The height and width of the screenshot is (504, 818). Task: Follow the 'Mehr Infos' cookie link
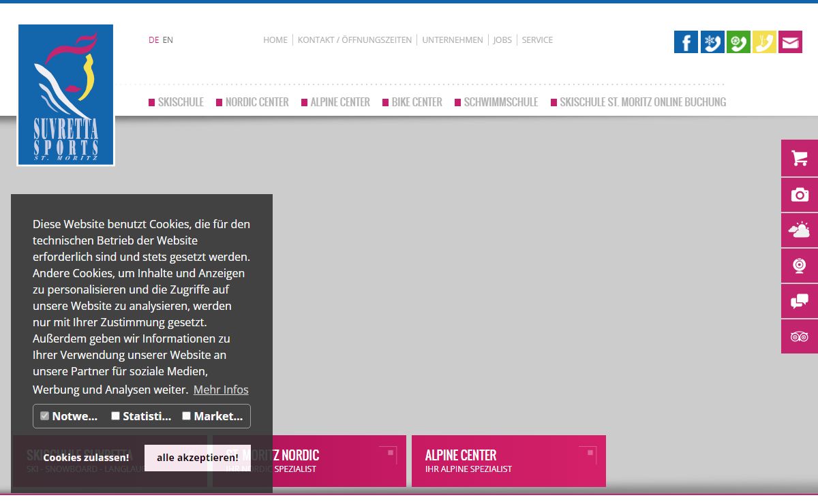pos(221,390)
